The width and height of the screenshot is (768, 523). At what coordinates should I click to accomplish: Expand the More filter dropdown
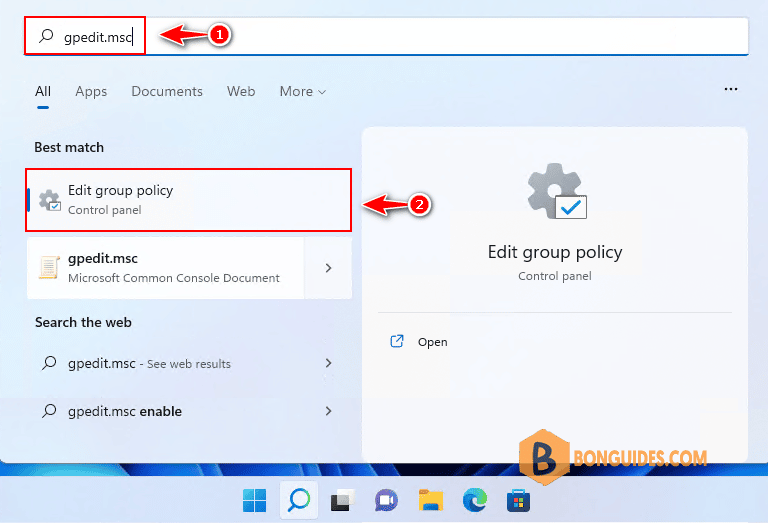click(302, 92)
